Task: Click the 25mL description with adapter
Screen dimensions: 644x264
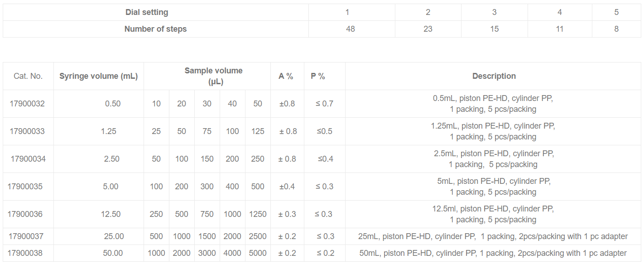Action: point(493,236)
